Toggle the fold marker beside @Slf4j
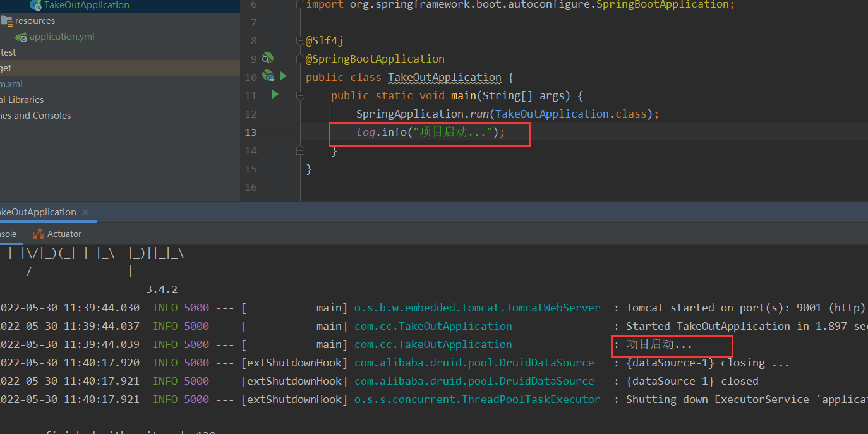Viewport: 868px width, 434px height. tap(301, 41)
